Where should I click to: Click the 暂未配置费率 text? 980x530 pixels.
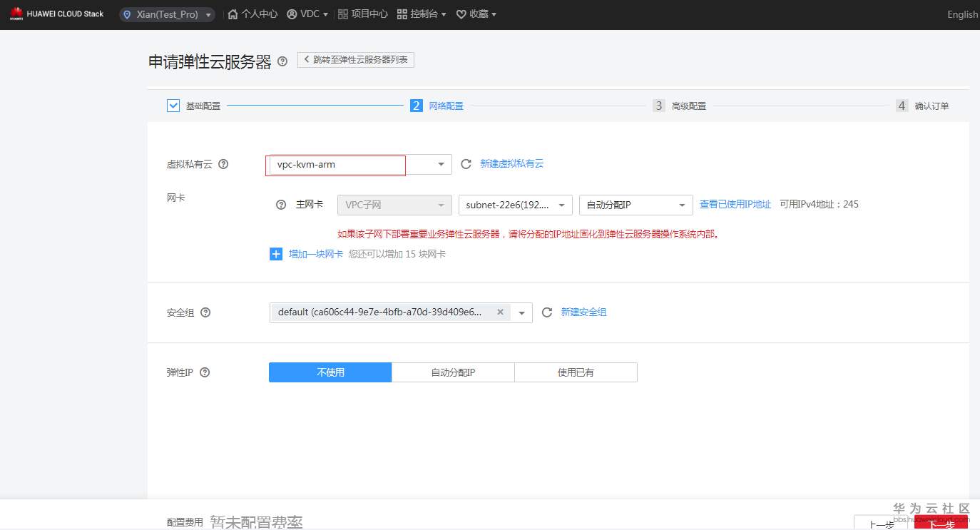pyautogui.click(x=257, y=522)
